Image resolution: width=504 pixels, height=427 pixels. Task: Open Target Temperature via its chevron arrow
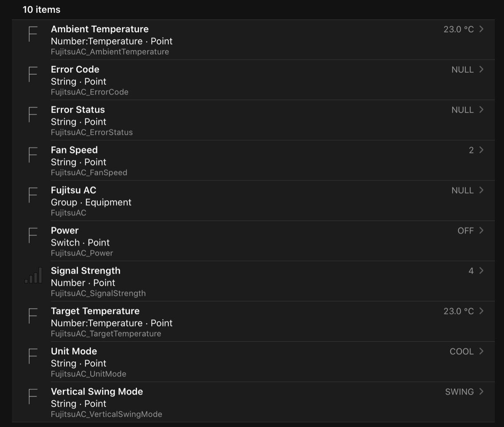point(481,310)
